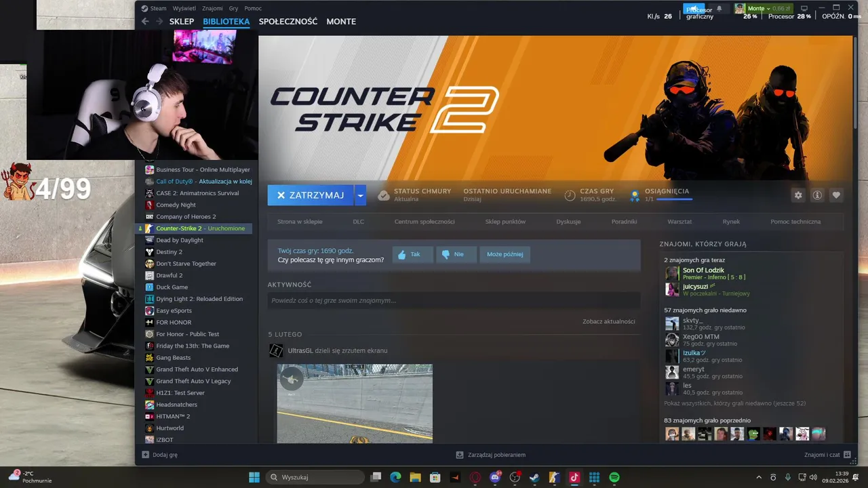The image size is (868, 488).
Task: Switch to the BIBLIOTEKA tab
Action: point(226,22)
